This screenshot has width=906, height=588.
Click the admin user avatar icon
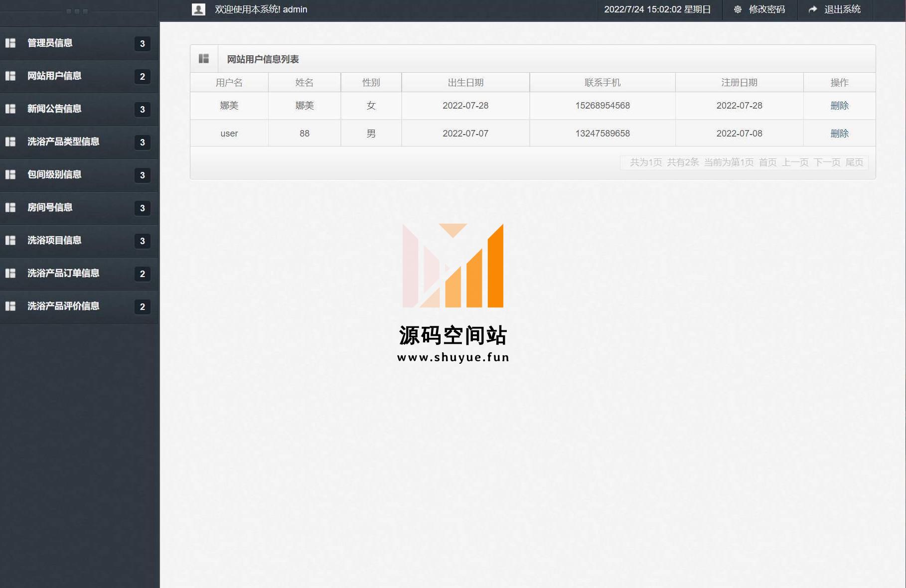tap(198, 9)
